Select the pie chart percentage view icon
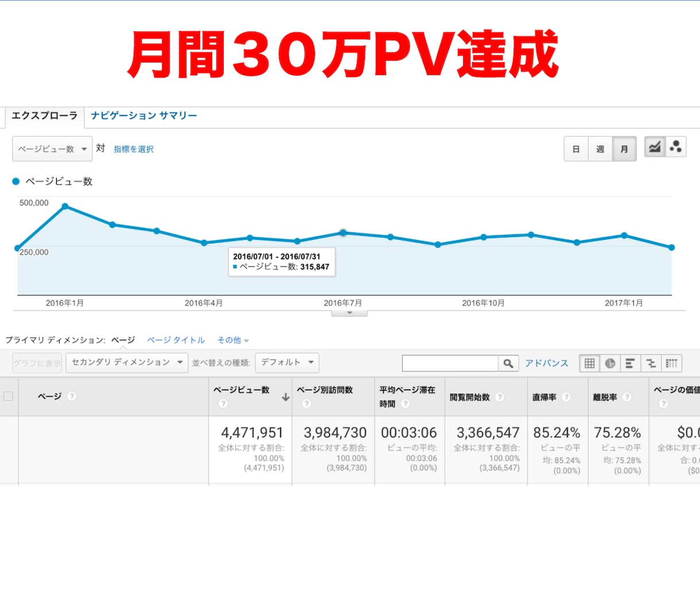This screenshot has height=594, width=700. 610,363
